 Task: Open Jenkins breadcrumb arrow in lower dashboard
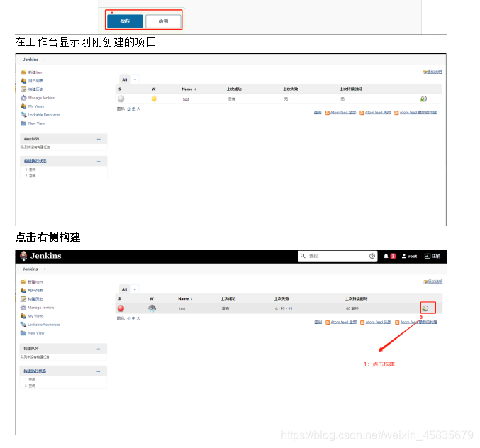point(45,269)
